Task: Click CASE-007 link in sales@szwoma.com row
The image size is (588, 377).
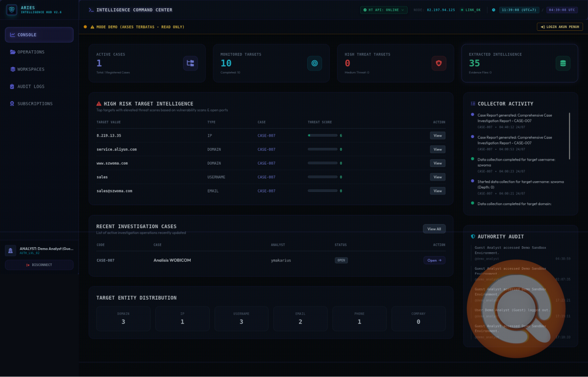Action: (x=267, y=191)
